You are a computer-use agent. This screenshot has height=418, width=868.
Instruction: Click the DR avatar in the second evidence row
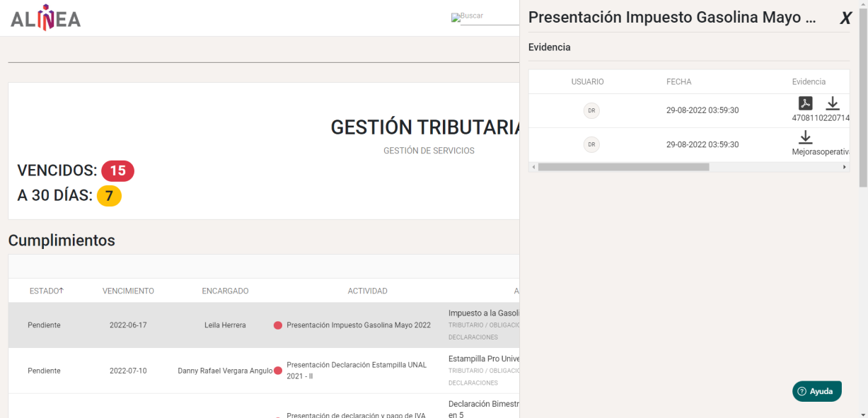pos(591,144)
